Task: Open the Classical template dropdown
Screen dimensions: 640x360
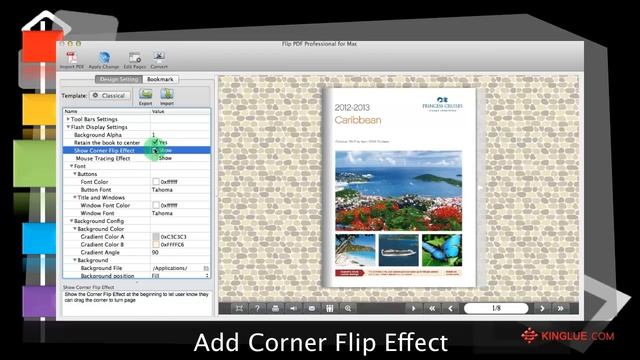Action: (x=110, y=96)
